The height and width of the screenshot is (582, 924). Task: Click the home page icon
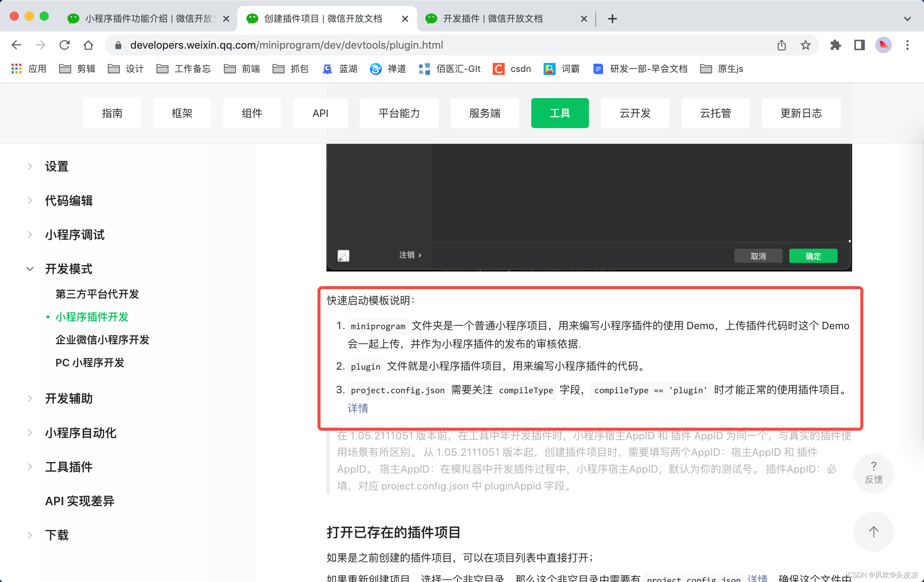(x=88, y=45)
